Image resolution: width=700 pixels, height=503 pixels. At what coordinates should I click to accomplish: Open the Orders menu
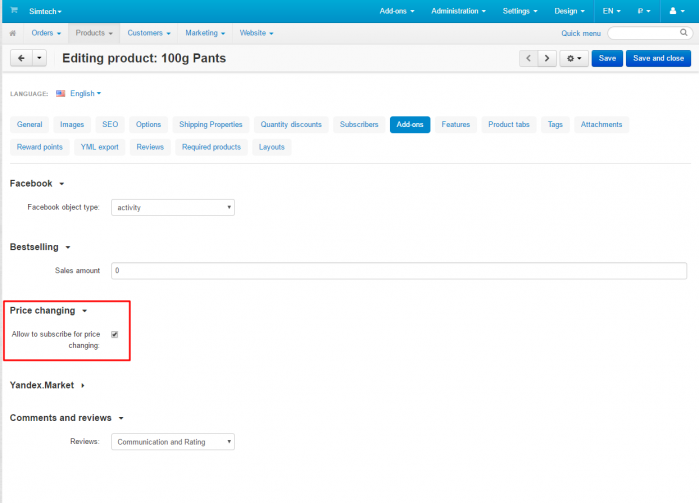46,33
